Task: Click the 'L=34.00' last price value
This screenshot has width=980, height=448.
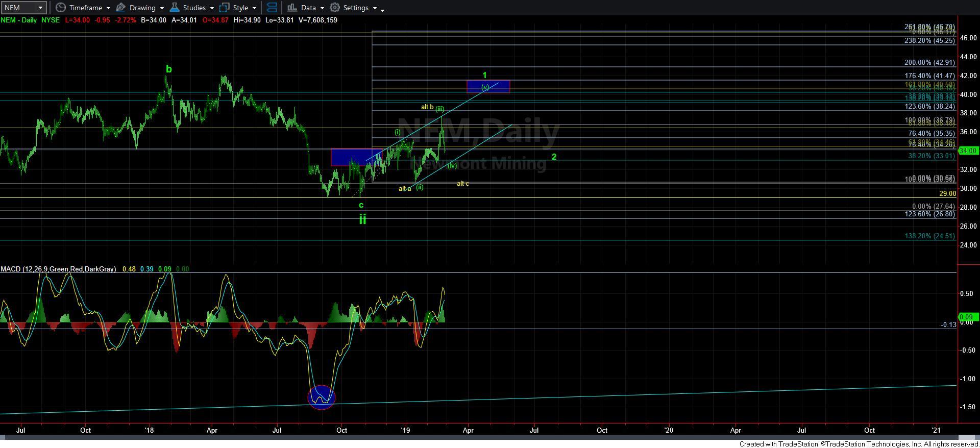Action: tap(77, 20)
